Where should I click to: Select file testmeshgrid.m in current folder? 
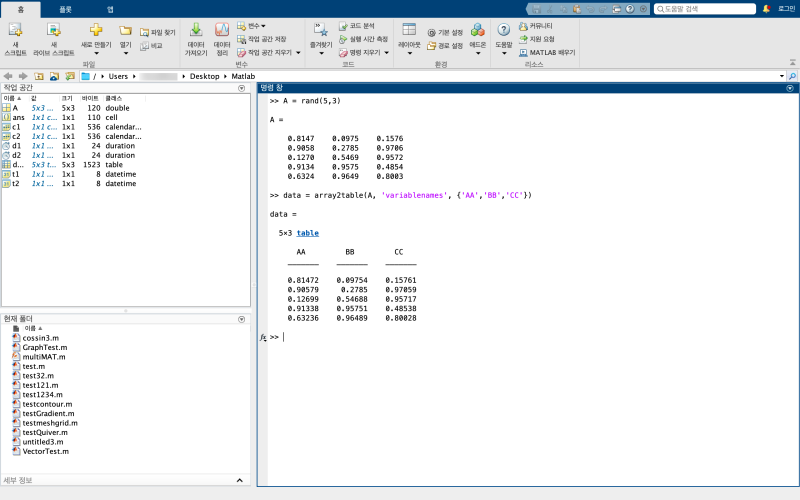click(x=50, y=423)
